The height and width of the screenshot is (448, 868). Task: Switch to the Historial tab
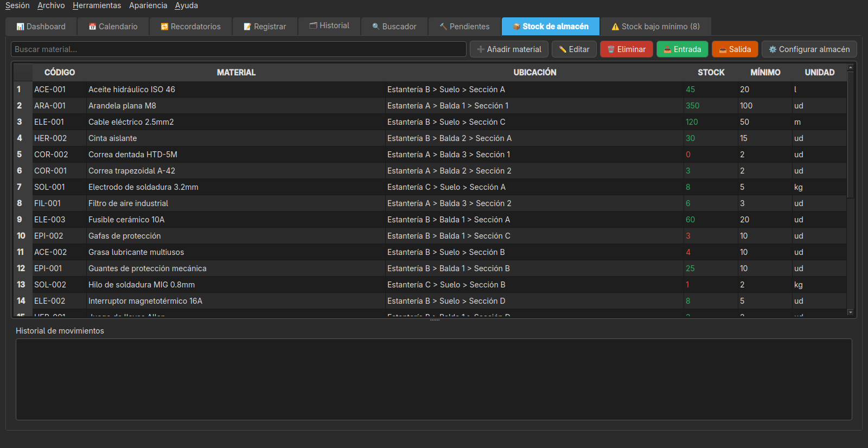click(x=329, y=26)
